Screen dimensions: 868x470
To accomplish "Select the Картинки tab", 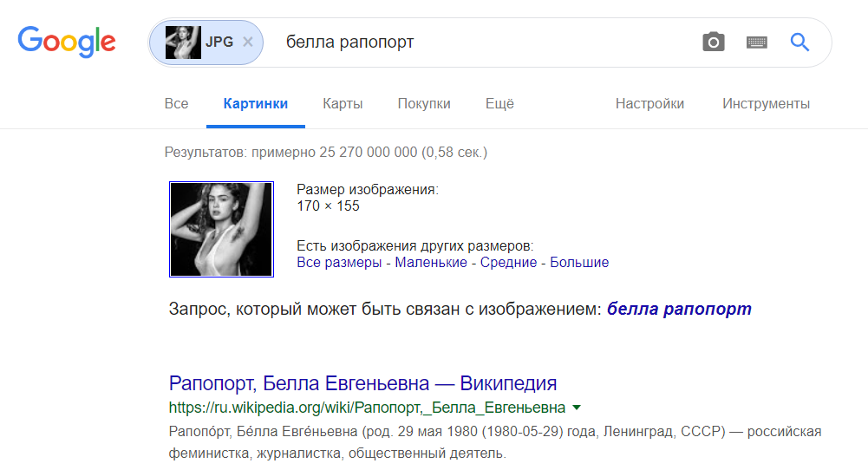I will click(x=256, y=104).
